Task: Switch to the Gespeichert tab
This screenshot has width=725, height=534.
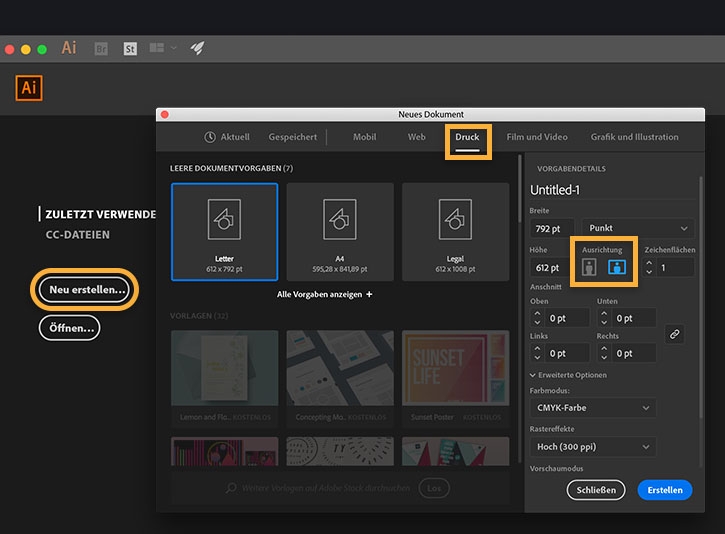Action: pos(293,137)
